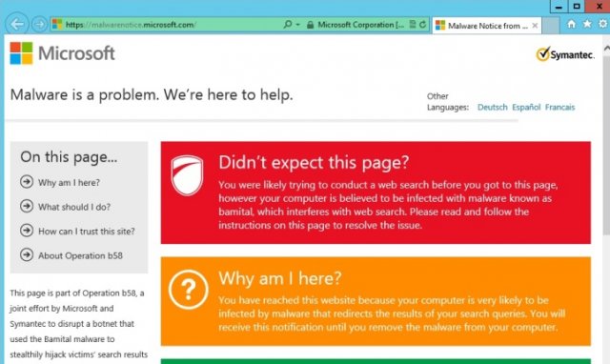Click the Microsoft logo on page

coord(62,53)
